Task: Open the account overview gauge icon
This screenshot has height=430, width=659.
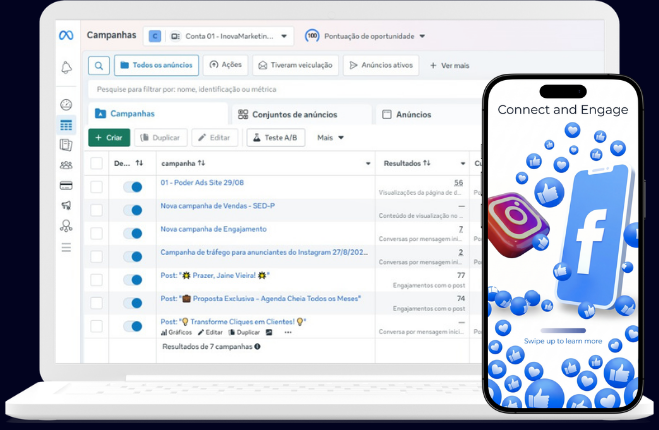Action: point(66,104)
